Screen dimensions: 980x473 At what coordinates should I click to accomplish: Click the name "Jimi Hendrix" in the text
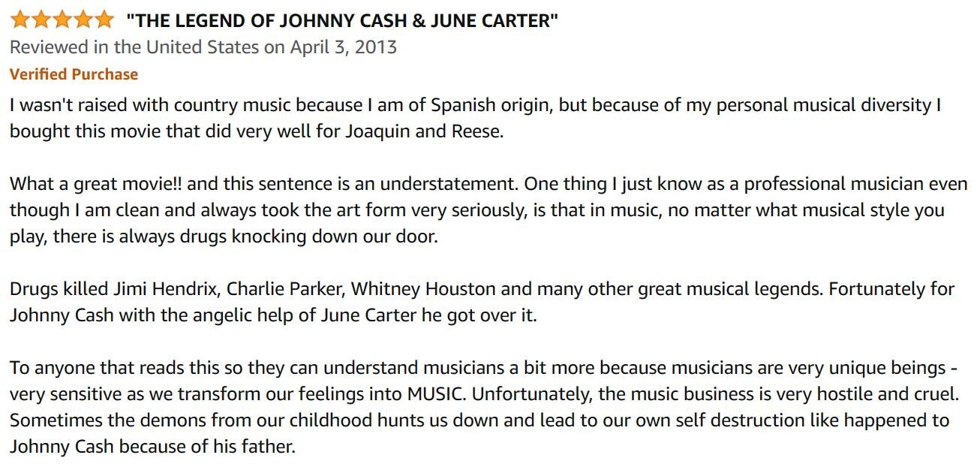[166, 289]
